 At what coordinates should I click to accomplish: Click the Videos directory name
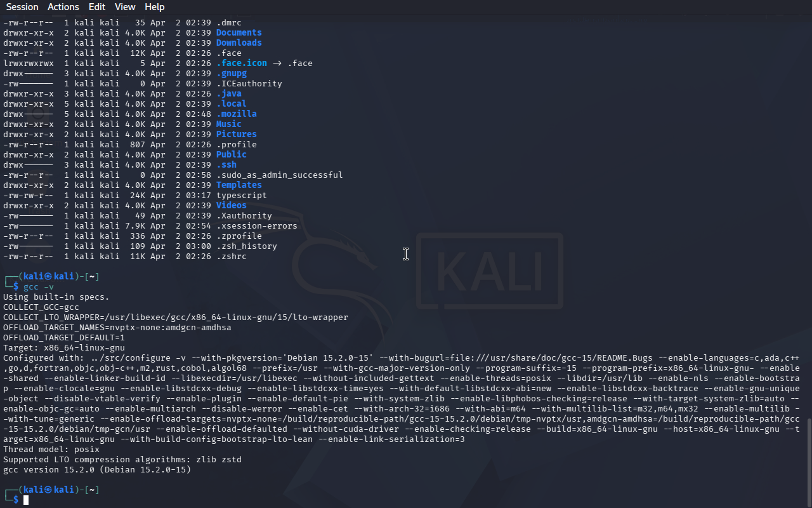(231, 205)
